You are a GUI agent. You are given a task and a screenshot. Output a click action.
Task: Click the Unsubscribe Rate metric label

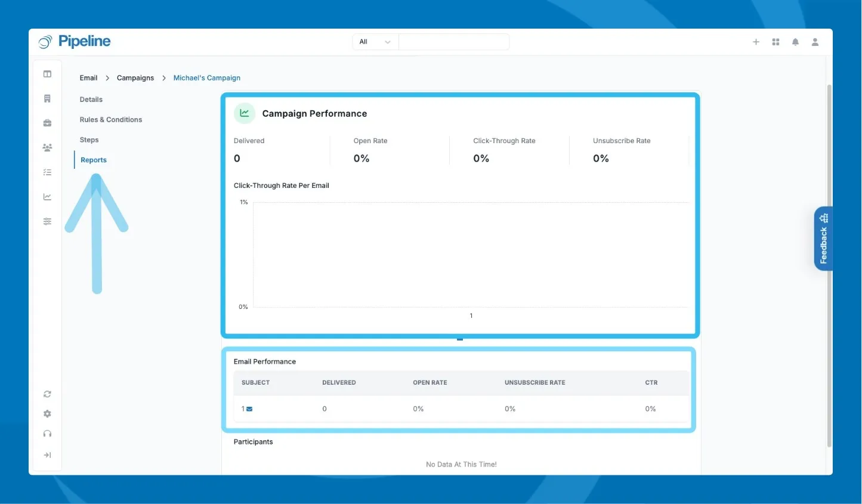point(622,141)
